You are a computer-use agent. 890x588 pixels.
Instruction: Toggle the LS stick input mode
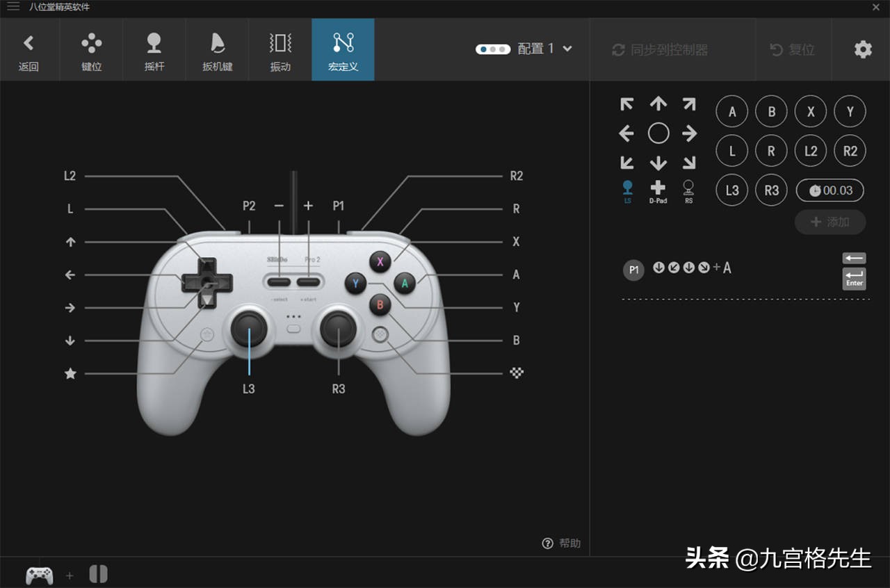pos(626,188)
